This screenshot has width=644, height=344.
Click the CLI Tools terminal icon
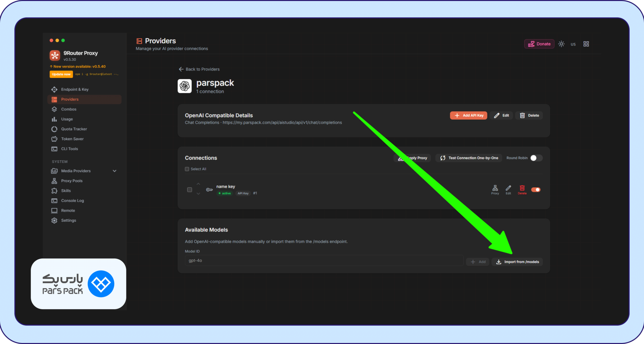click(x=54, y=149)
